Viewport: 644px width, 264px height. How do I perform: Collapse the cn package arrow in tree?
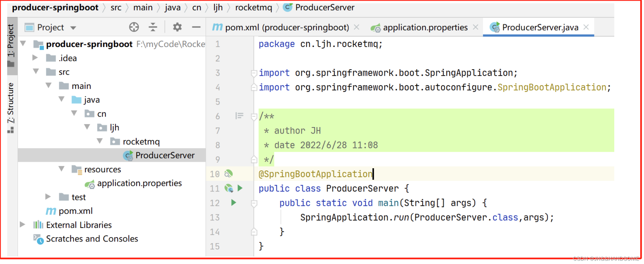click(74, 113)
